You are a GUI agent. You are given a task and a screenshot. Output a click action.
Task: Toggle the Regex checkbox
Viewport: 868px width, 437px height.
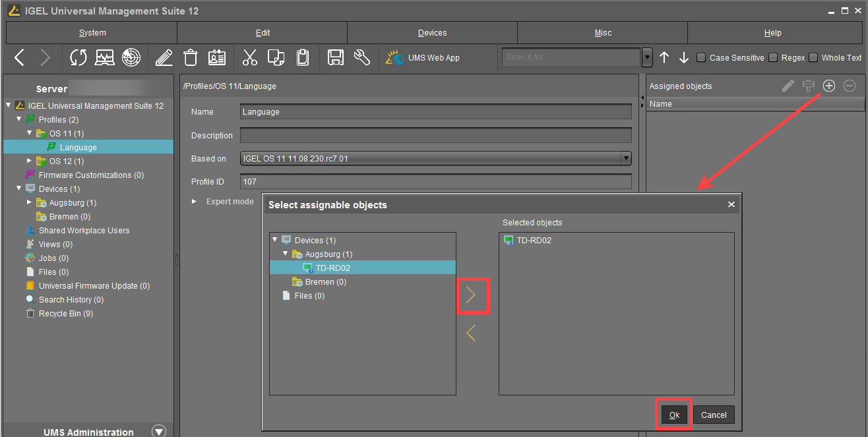[x=773, y=57]
